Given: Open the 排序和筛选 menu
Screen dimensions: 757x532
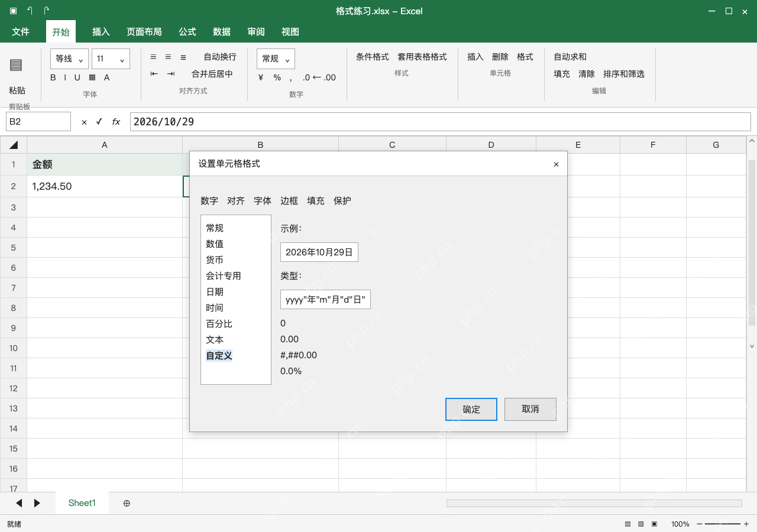Looking at the screenshot, I should point(624,74).
